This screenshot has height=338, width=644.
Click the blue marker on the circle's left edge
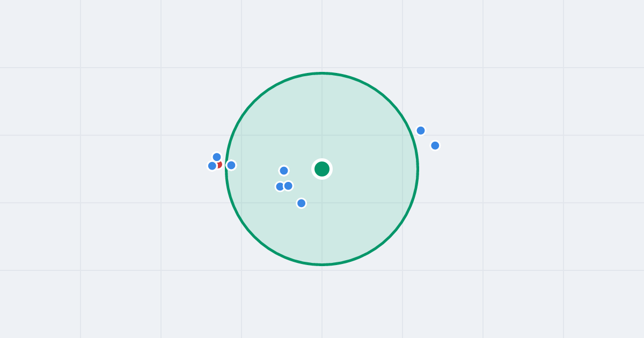[231, 165]
